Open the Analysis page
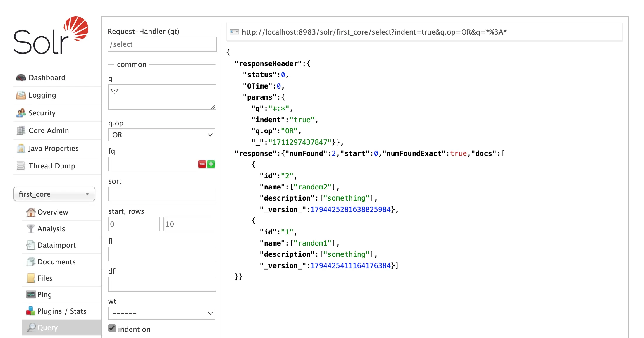This screenshot has width=644, height=338. 51,229
